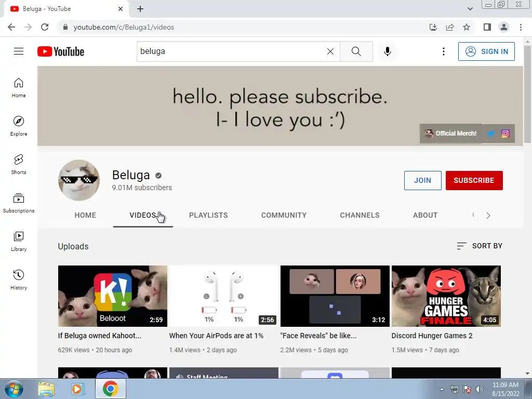This screenshot has height=399, width=532.
Task: Open the Chrome profile avatar
Action: [x=504, y=27]
